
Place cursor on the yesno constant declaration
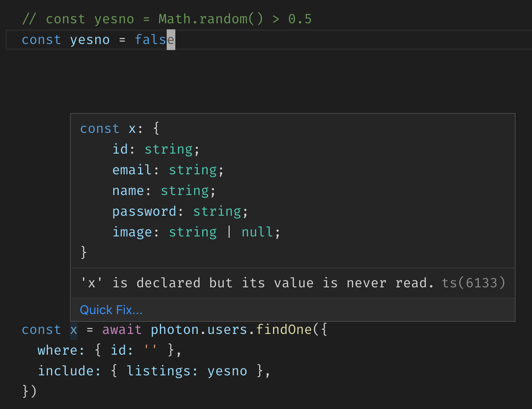coord(90,39)
